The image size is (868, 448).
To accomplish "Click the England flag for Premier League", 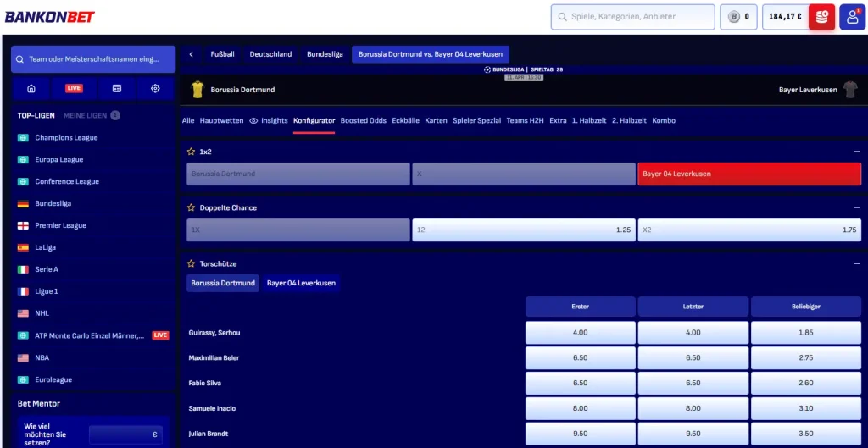I will (x=23, y=225).
